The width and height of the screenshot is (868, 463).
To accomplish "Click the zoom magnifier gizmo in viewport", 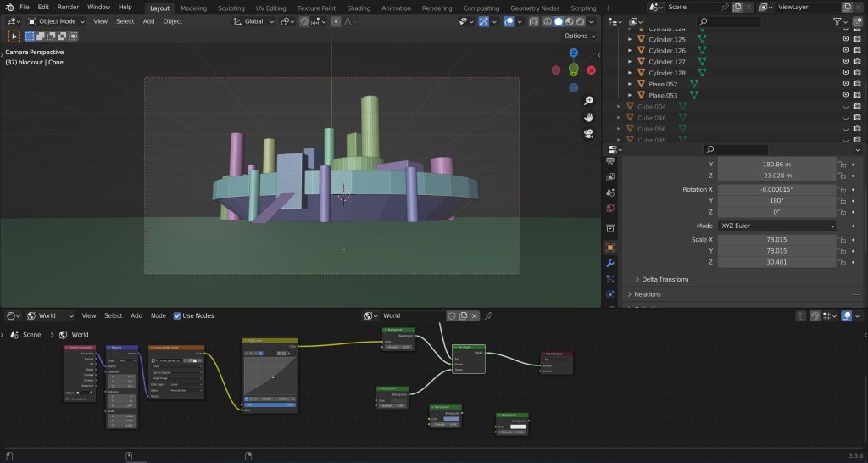I will coord(588,100).
